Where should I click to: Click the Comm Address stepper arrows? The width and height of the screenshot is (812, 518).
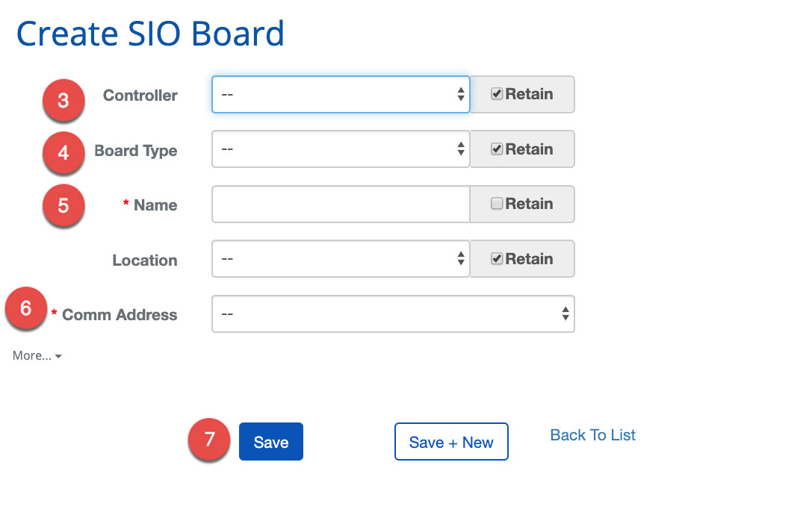565,313
